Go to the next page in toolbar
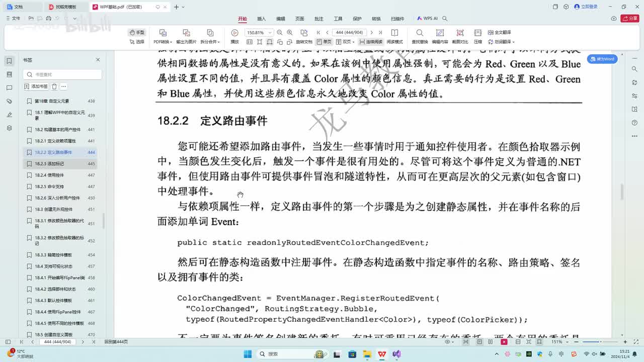Viewport: 644px width, 362px height. point(371,32)
